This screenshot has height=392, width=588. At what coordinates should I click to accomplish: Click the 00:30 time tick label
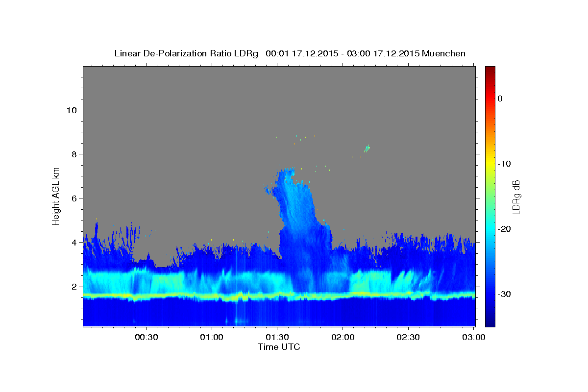147,338
